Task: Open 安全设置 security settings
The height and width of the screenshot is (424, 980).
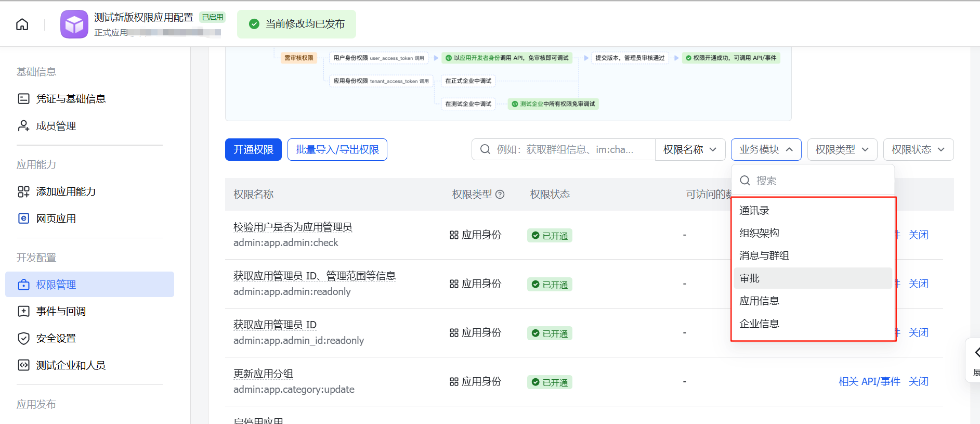Action: 56,338
